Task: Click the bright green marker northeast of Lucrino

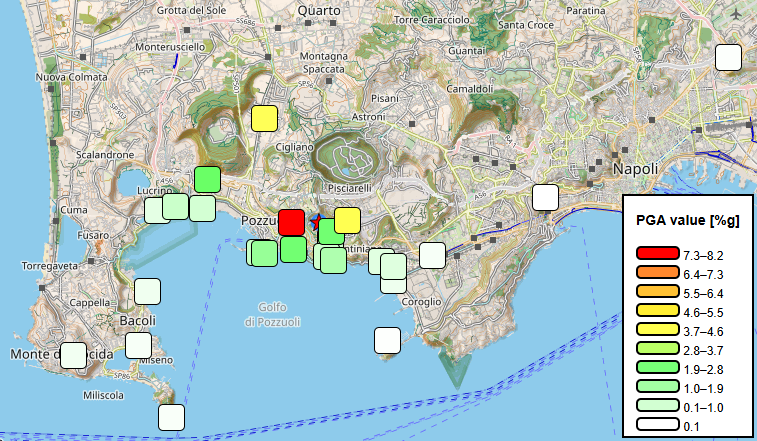Action: coord(208,179)
